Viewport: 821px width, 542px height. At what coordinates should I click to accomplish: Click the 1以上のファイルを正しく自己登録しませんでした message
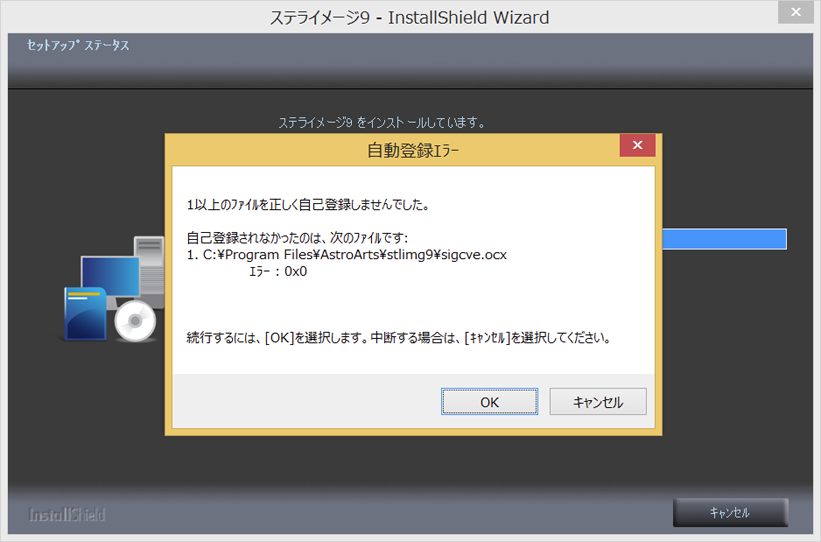click(308, 205)
